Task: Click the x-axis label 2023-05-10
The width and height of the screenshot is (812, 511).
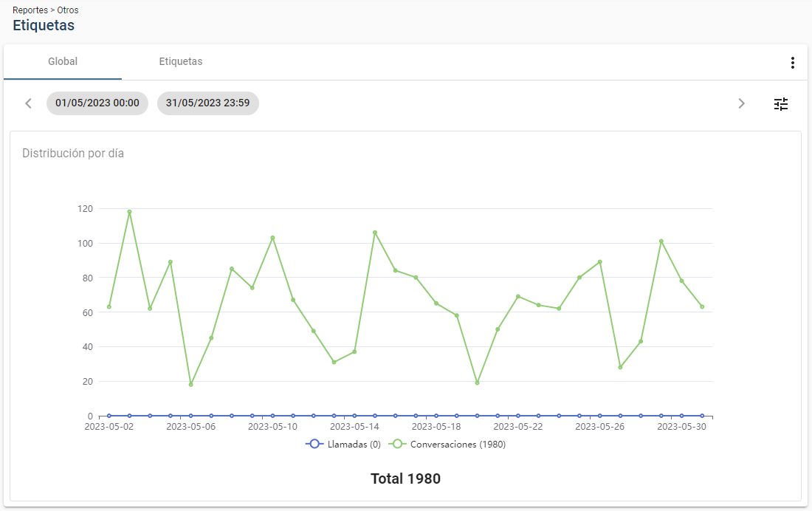Action: 272,427
